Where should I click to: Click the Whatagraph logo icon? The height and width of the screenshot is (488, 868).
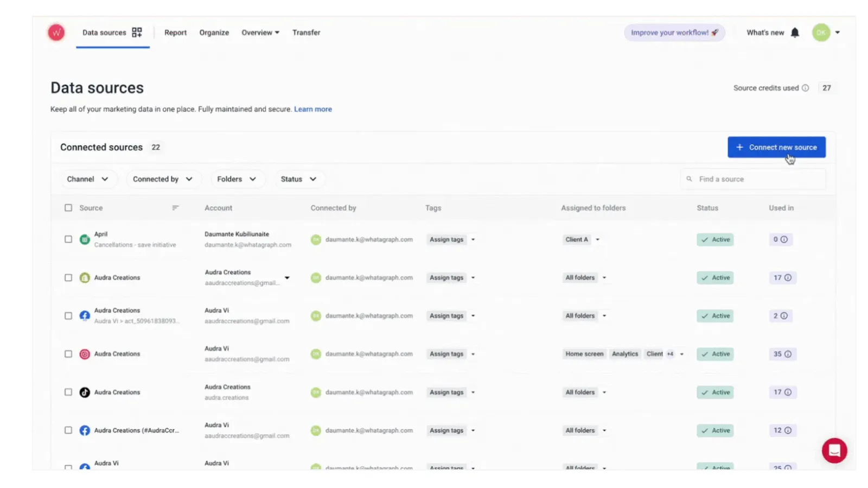click(x=56, y=33)
